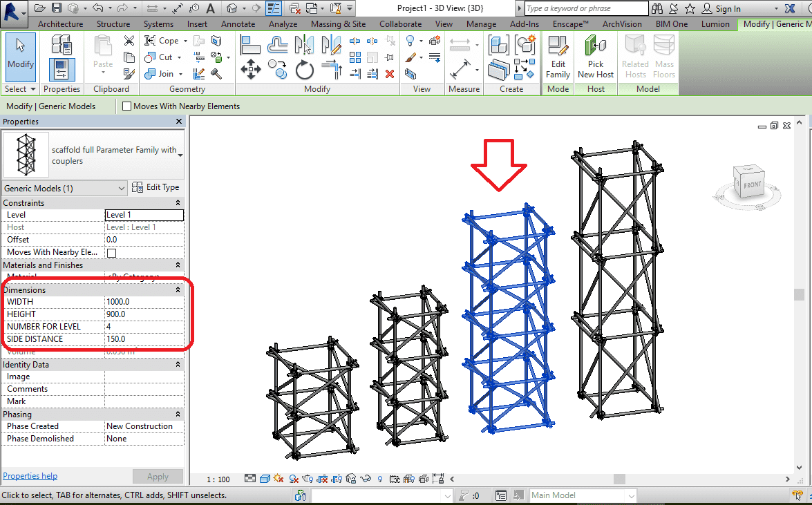Click the red Delete X icon
The image size is (812, 505).
pyautogui.click(x=390, y=74)
